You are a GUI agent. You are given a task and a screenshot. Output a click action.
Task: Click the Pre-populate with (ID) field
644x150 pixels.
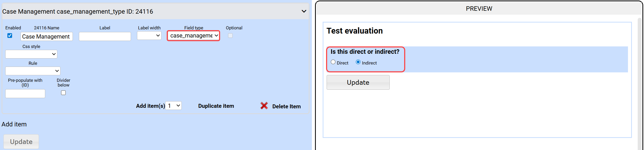[x=25, y=94]
